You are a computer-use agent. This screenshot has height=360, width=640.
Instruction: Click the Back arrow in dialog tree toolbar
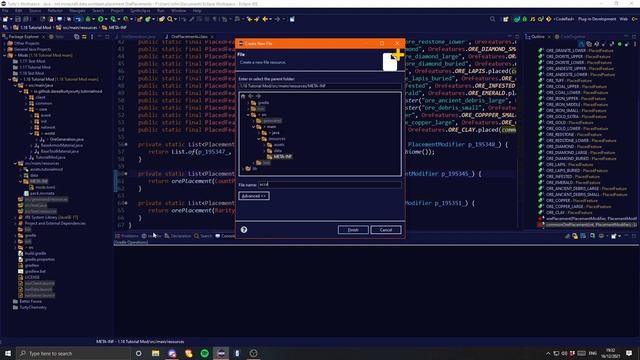pos(251,96)
